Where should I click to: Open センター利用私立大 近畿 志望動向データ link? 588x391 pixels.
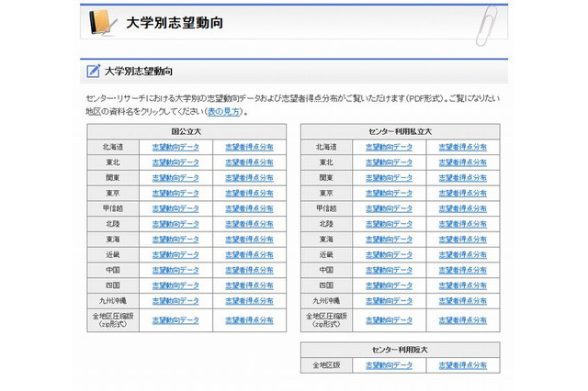point(389,254)
